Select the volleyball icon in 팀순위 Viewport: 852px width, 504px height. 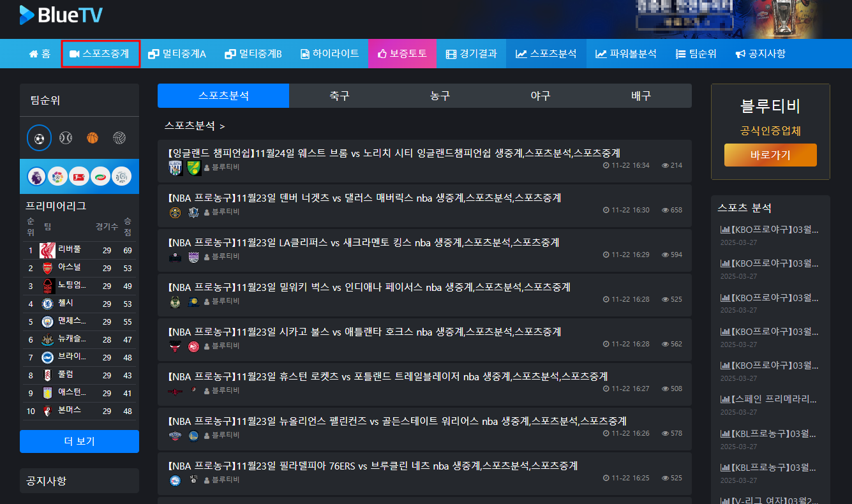(119, 138)
